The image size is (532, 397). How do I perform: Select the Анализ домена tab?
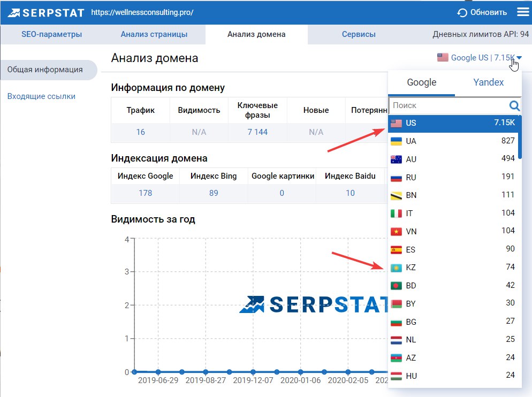pyautogui.click(x=256, y=34)
